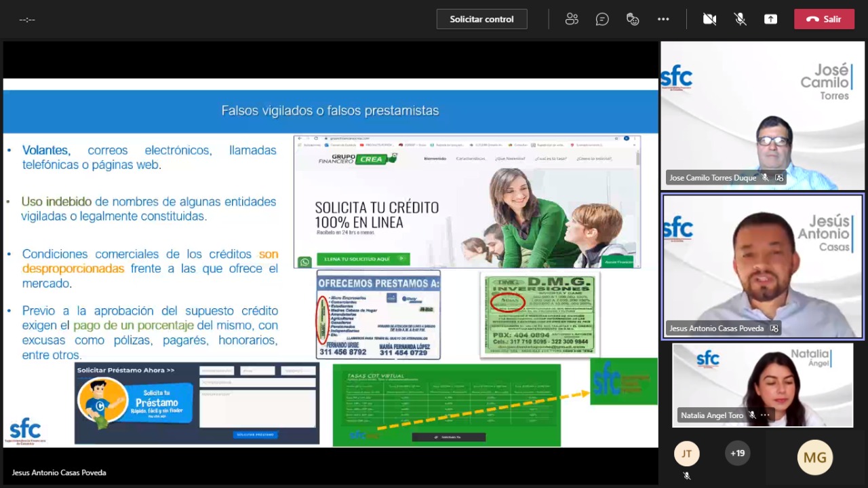Click the 'Previo a la aprobación' bullet text
Viewport: 868px width, 488px height.
tap(150, 333)
